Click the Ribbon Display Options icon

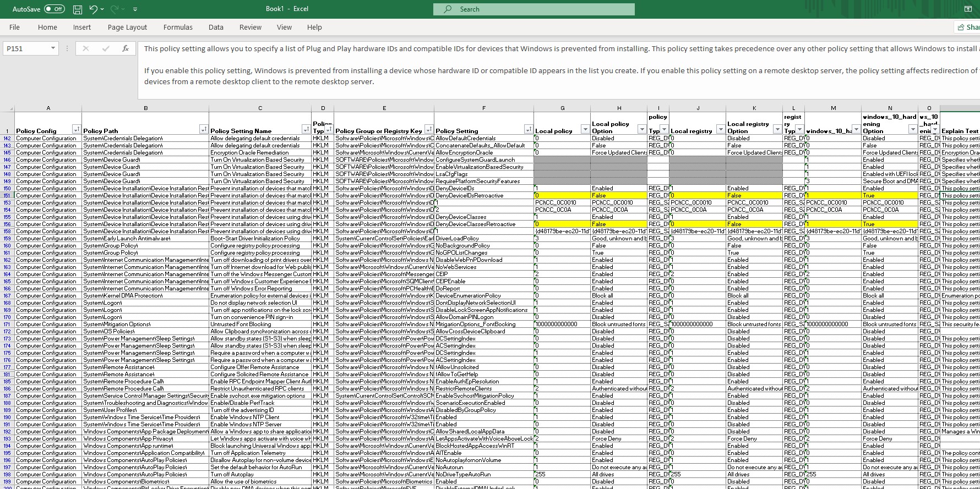[968, 9]
